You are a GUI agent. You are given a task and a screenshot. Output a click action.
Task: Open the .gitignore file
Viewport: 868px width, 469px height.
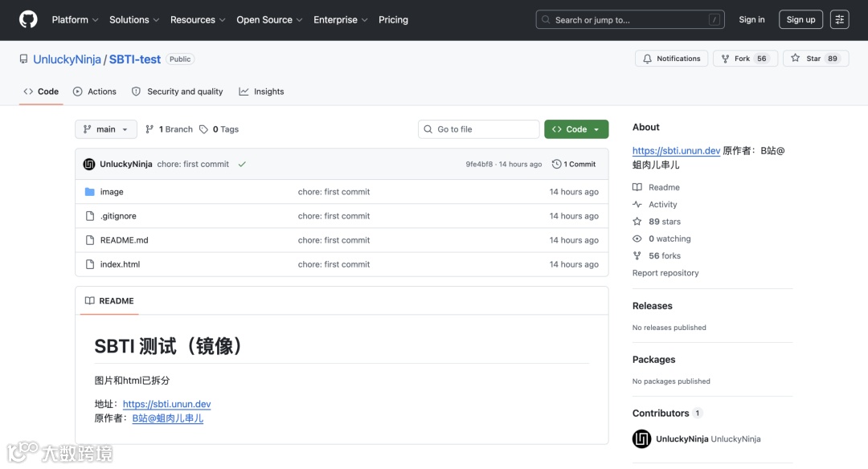point(118,216)
